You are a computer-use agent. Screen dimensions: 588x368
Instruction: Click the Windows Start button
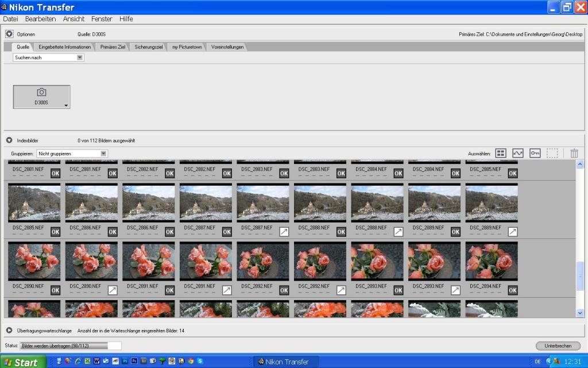click(x=23, y=362)
